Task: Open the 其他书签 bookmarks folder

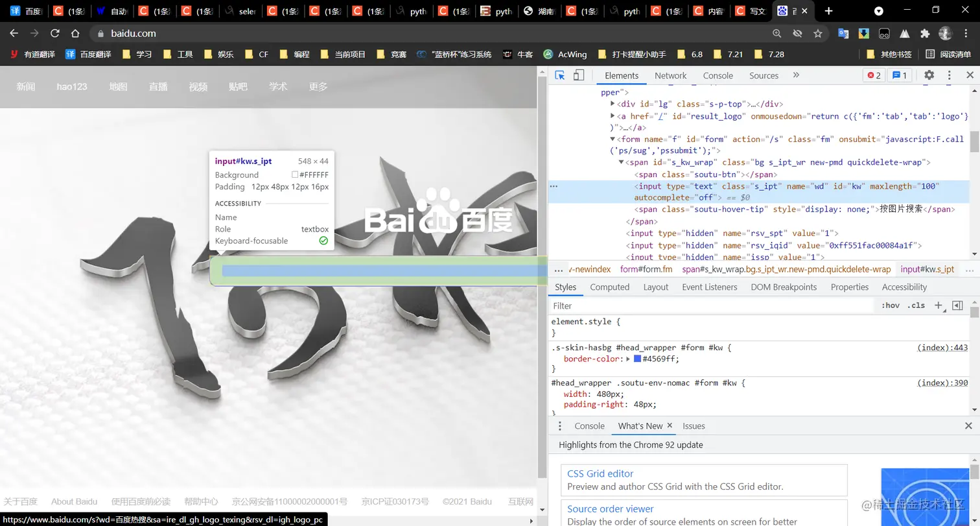Action: 889,54
